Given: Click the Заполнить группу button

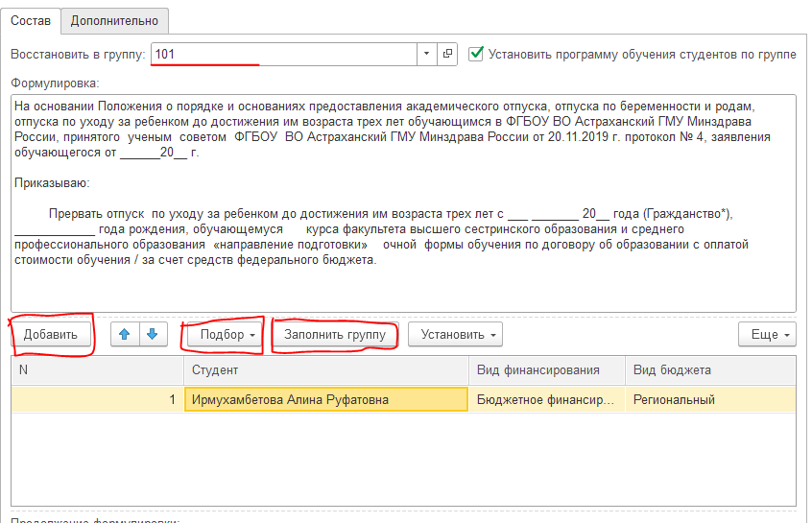Looking at the screenshot, I should 335,335.
